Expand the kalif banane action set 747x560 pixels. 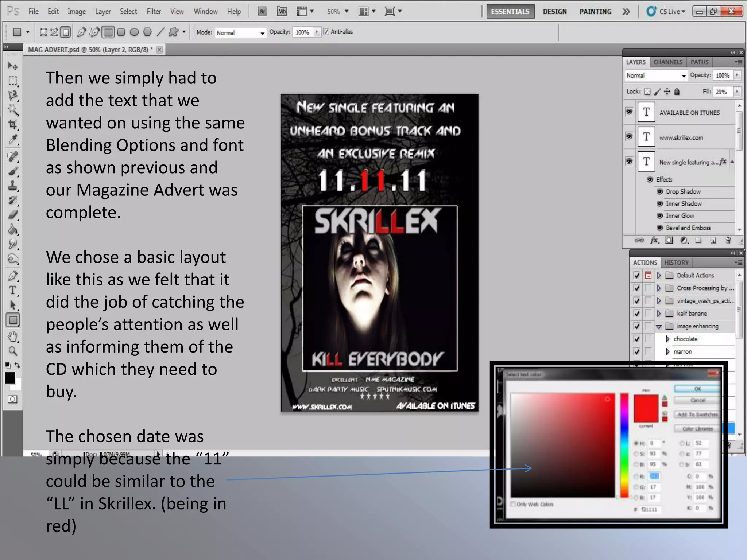tap(659, 313)
